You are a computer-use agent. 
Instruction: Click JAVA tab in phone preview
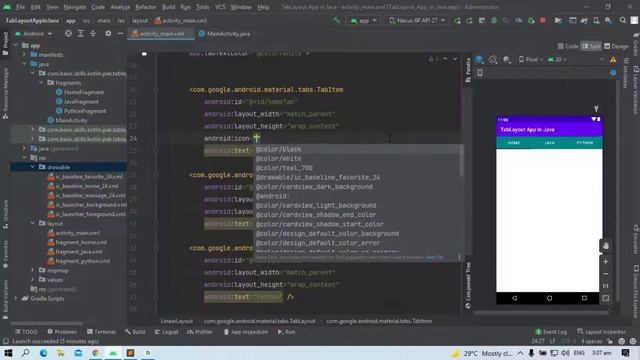click(549, 143)
